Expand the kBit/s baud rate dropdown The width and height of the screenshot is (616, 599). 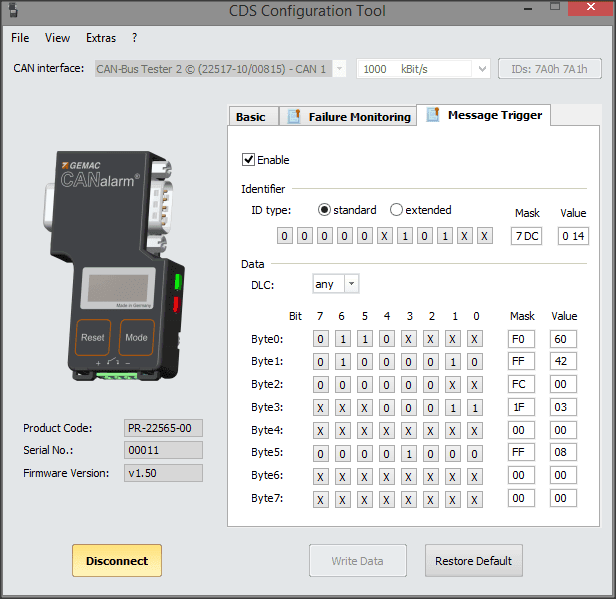pos(480,69)
